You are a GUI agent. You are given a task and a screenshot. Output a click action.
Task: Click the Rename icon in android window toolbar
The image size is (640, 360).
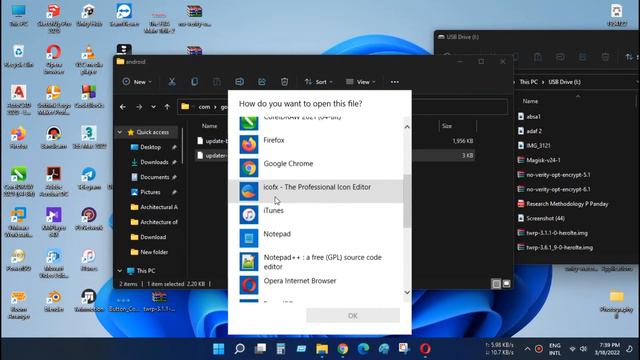239,82
